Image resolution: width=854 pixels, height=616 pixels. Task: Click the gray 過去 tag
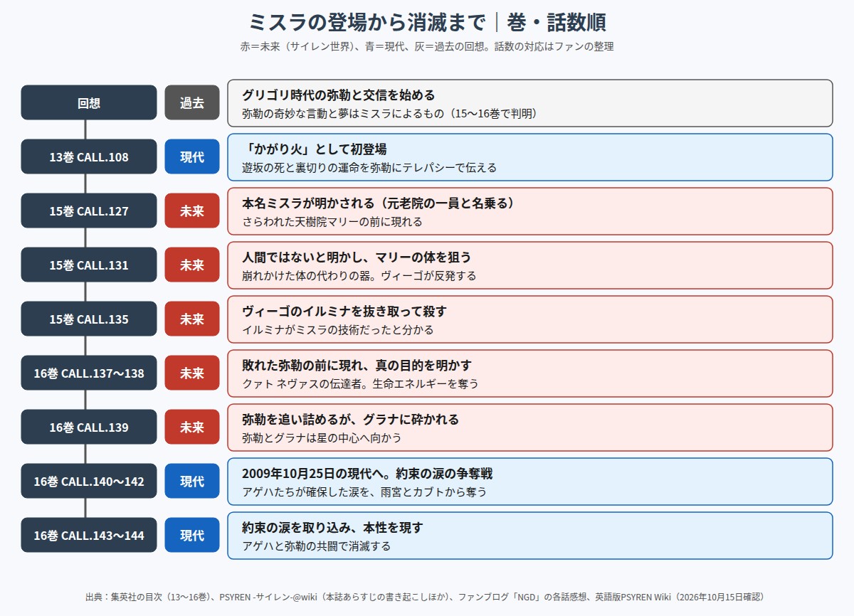click(x=192, y=102)
